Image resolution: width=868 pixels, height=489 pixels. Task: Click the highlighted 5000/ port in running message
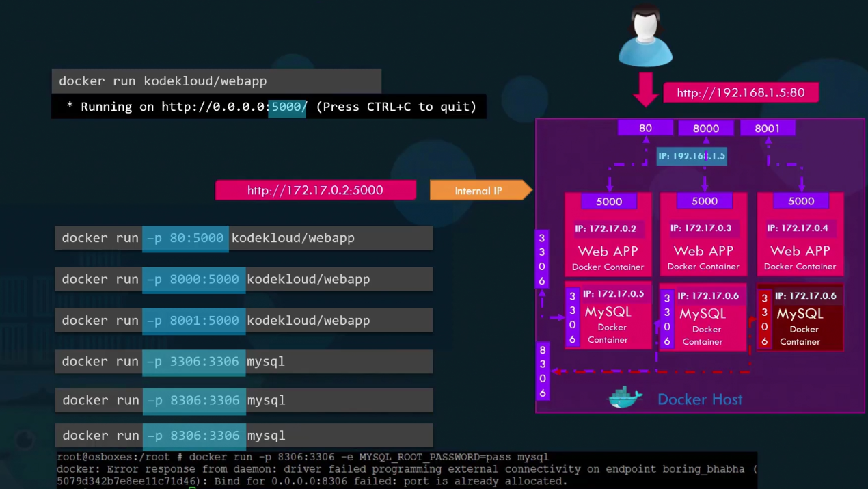click(288, 107)
